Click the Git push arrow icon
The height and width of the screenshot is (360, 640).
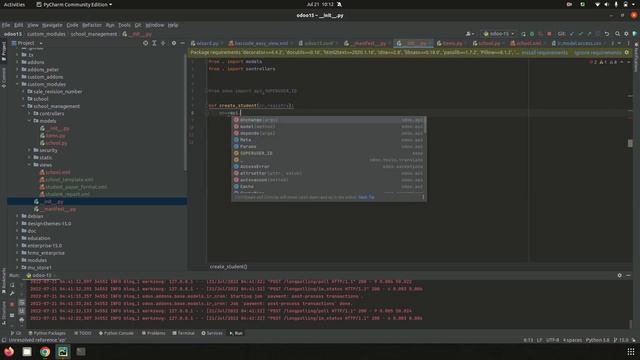click(589, 34)
